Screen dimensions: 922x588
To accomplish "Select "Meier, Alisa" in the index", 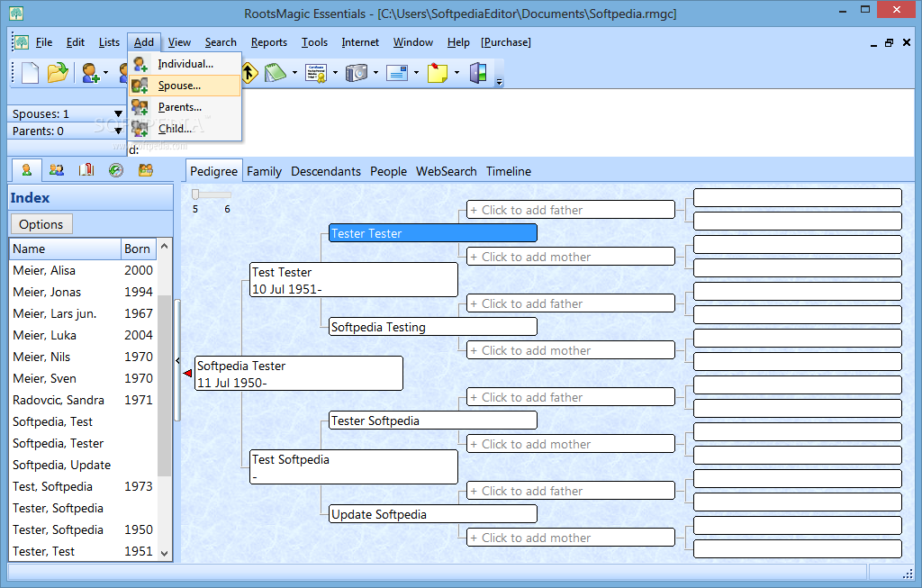I will pyautogui.click(x=83, y=270).
